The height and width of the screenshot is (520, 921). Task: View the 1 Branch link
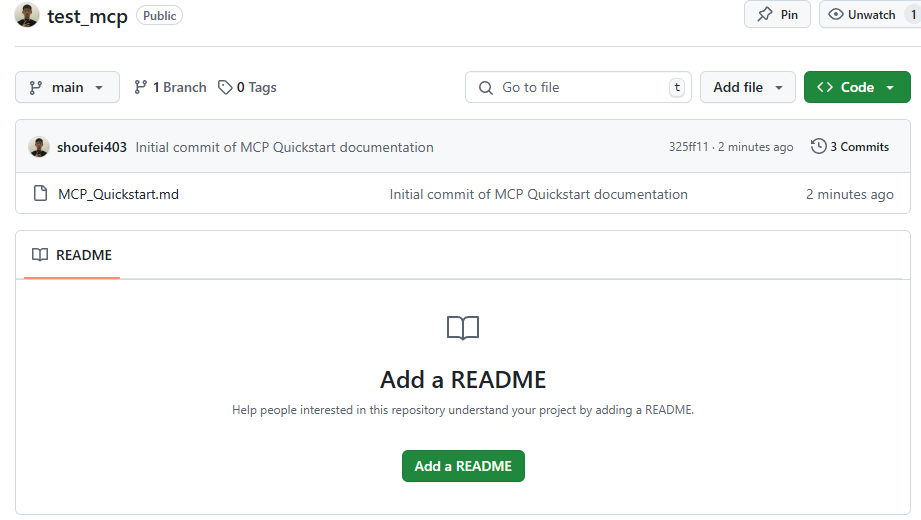click(x=170, y=88)
